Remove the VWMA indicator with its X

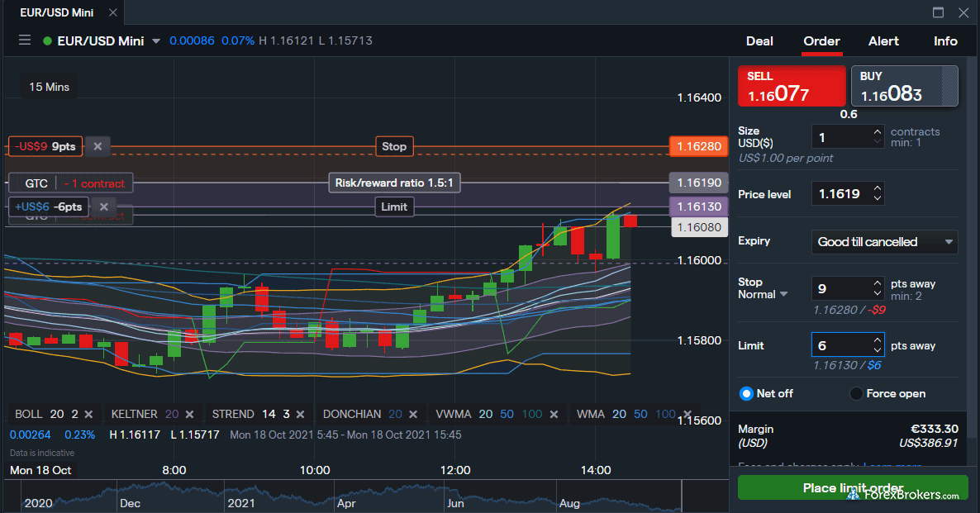(554, 414)
